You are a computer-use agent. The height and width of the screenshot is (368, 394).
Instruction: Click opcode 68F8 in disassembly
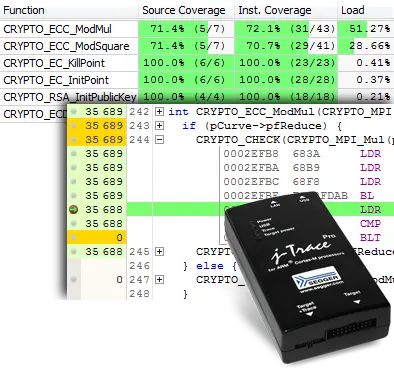pos(306,182)
